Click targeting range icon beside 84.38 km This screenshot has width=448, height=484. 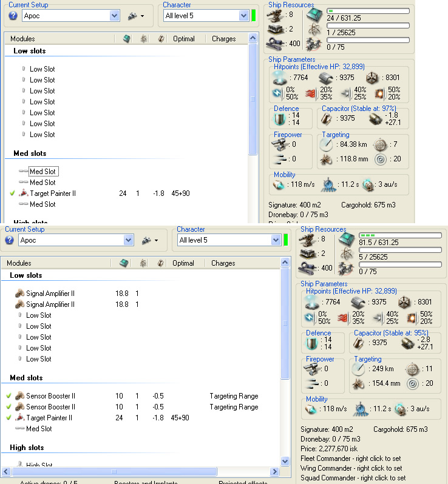tap(326, 144)
